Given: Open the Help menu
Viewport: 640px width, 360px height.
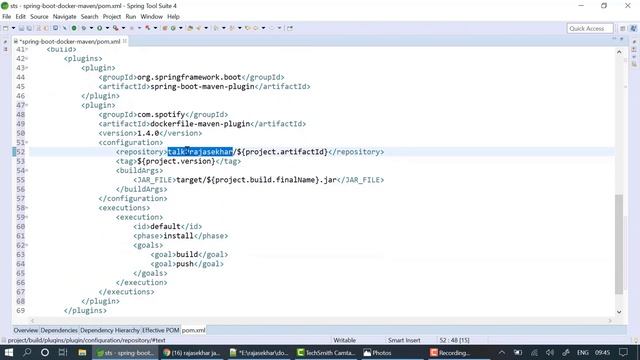Looking at the screenshot, I should pos(173,17).
